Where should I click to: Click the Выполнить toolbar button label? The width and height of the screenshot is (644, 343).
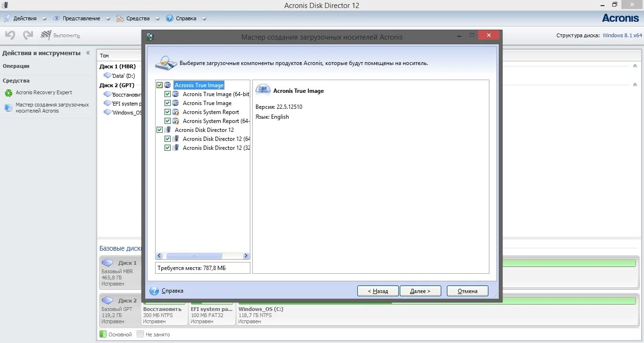click(x=66, y=35)
